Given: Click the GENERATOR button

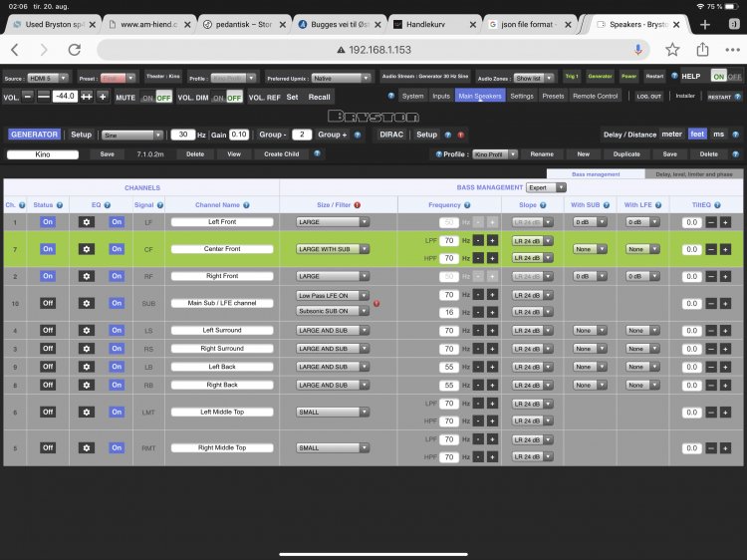Looking at the screenshot, I should (x=34, y=135).
